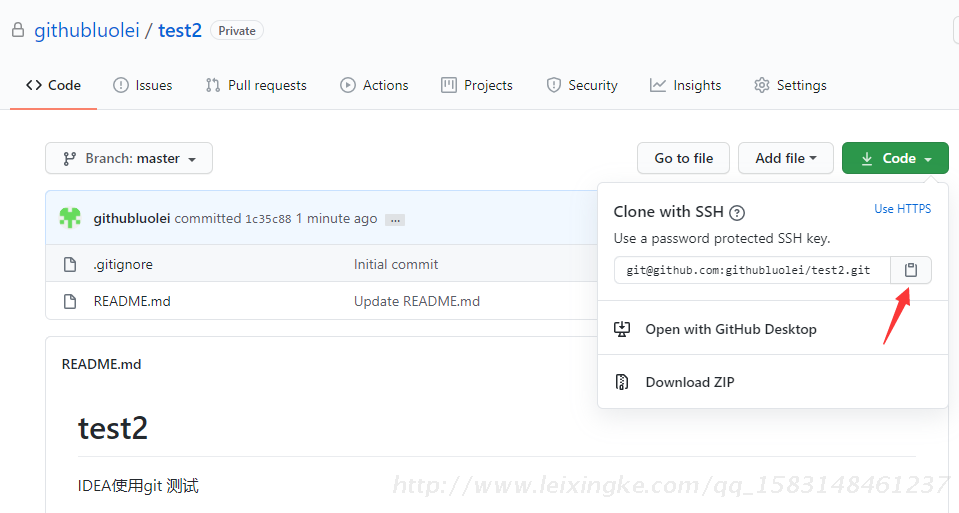Click 'Use a password protected SSH key.' text

[x=722, y=238]
